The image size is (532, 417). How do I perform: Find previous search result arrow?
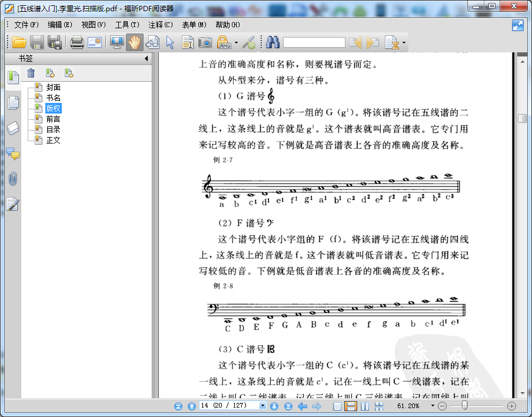tap(355, 42)
